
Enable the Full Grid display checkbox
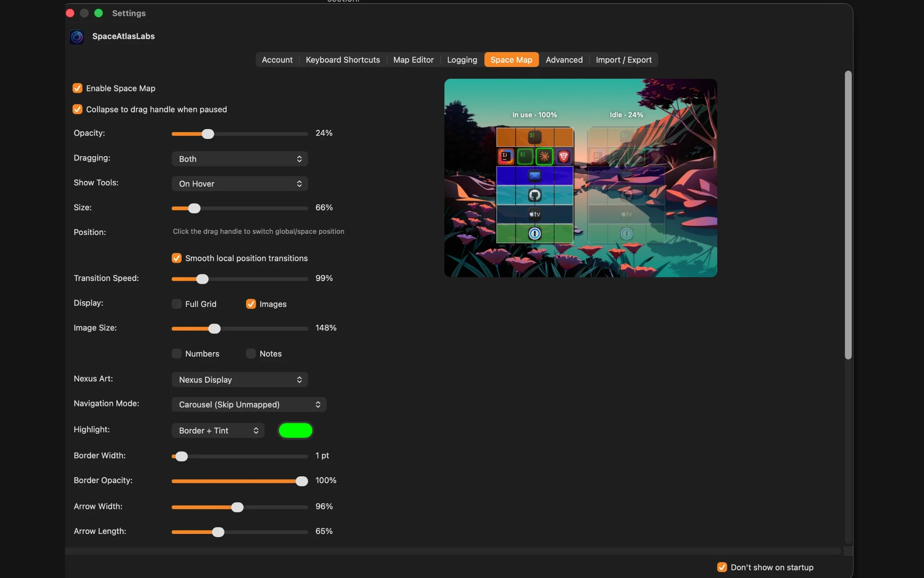[177, 304]
